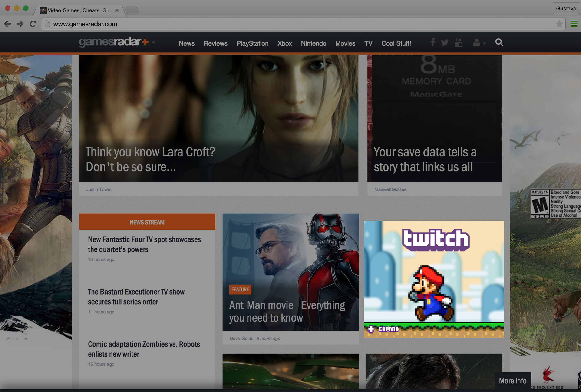This screenshot has width=581, height=392.
Task: Open a new browser tab
Action: 132,10
